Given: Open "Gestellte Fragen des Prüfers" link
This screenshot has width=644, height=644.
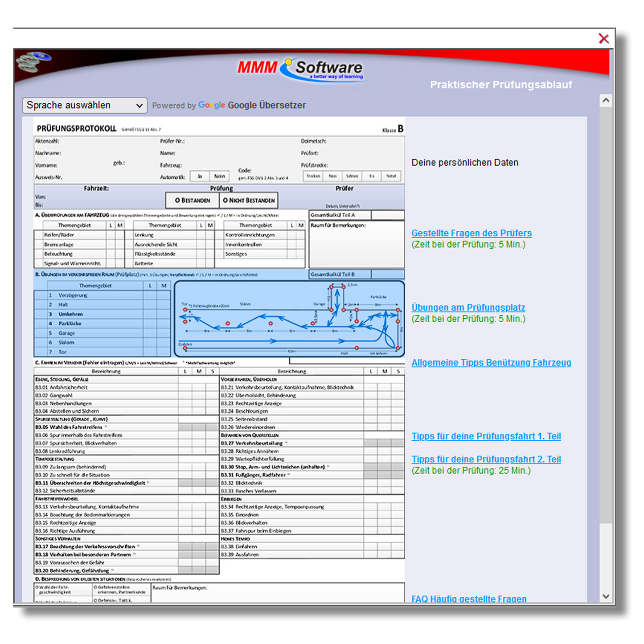Looking at the screenshot, I should pyautogui.click(x=471, y=233).
